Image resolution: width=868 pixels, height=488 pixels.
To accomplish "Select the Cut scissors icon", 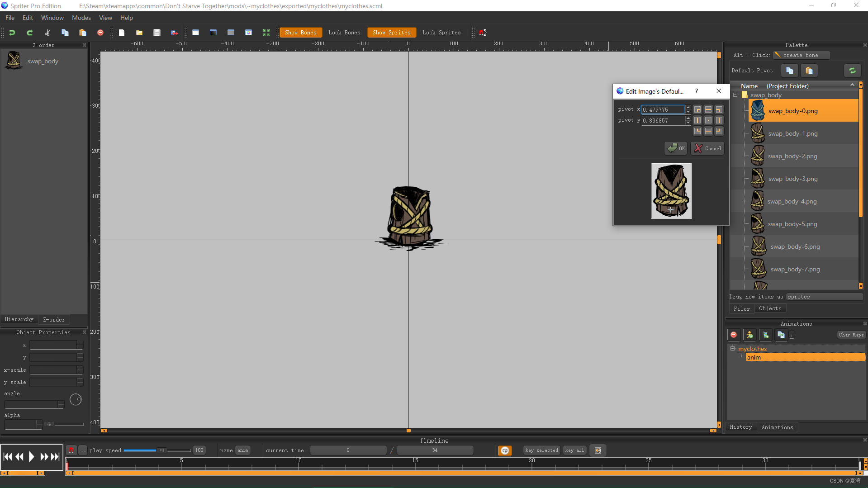I will coord(47,33).
